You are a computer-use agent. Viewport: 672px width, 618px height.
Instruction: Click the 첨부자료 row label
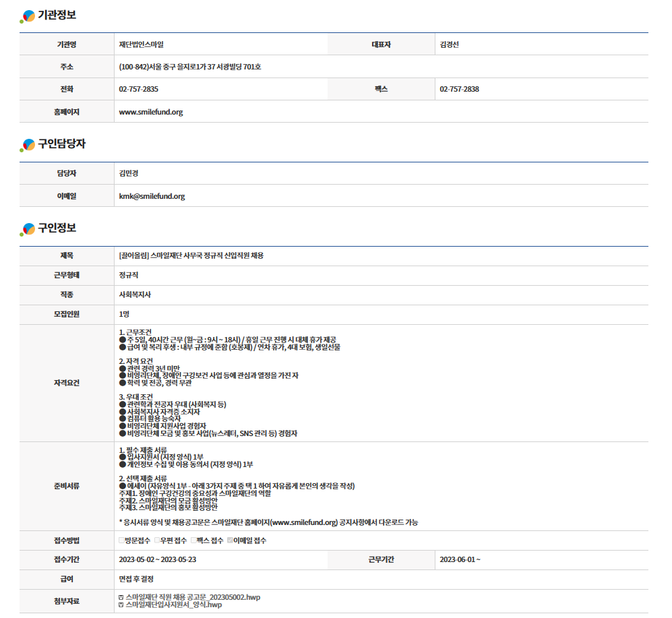click(x=67, y=601)
